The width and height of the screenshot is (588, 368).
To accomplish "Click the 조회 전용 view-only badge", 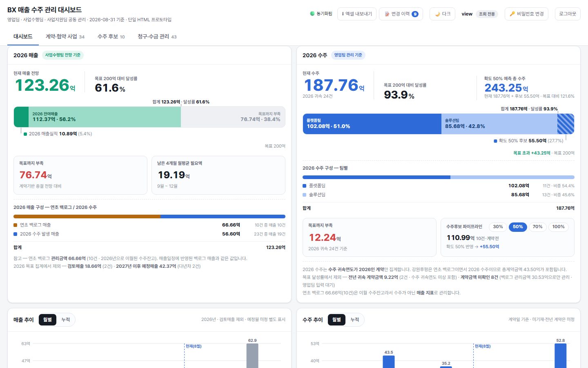I will tap(487, 14).
